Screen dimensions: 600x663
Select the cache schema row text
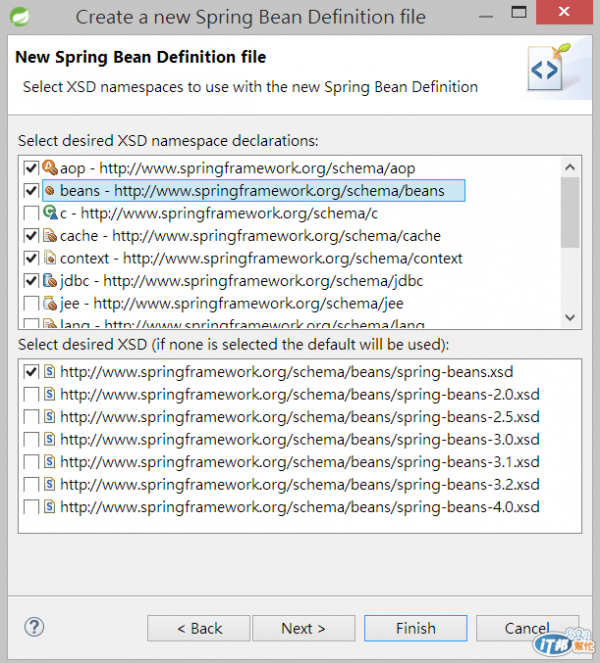point(250,236)
